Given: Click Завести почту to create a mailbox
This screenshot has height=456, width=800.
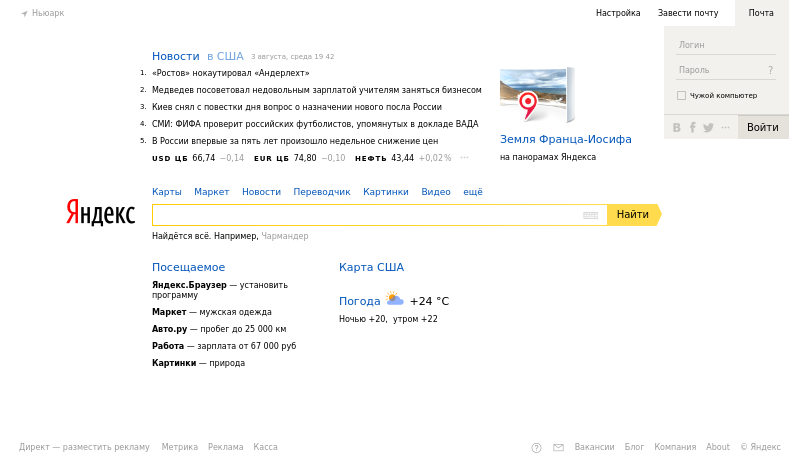Looking at the screenshot, I should click(x=688, y=13).
